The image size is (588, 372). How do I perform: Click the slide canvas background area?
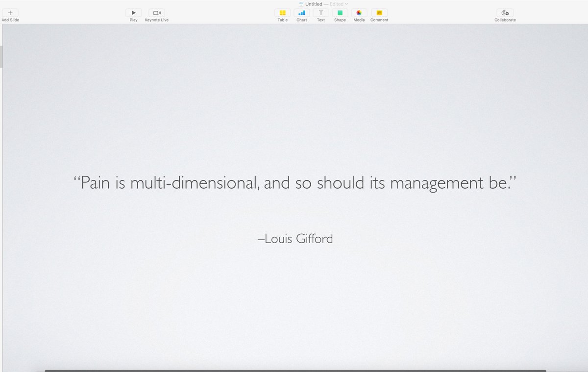pos(294,309)
